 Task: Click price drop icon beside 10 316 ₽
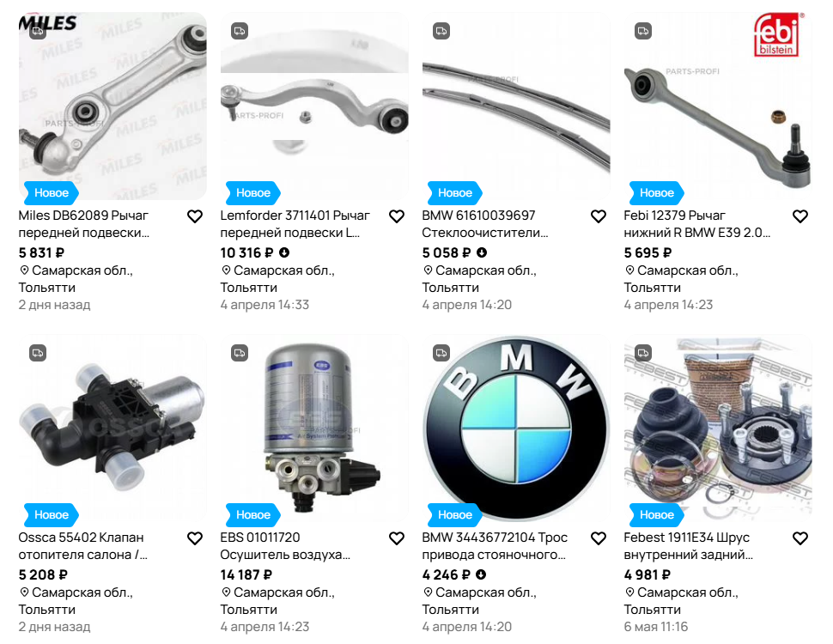285,252
